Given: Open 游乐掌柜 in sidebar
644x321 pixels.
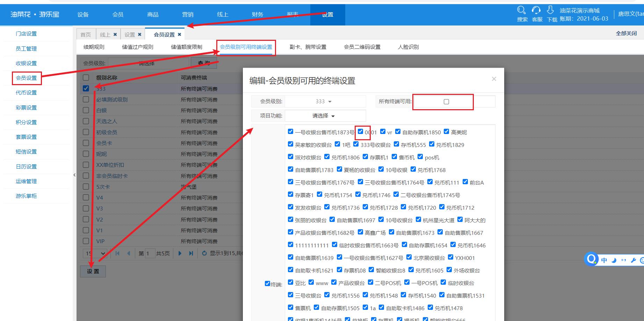Looking at the screenshot, I should click(26, 196).
